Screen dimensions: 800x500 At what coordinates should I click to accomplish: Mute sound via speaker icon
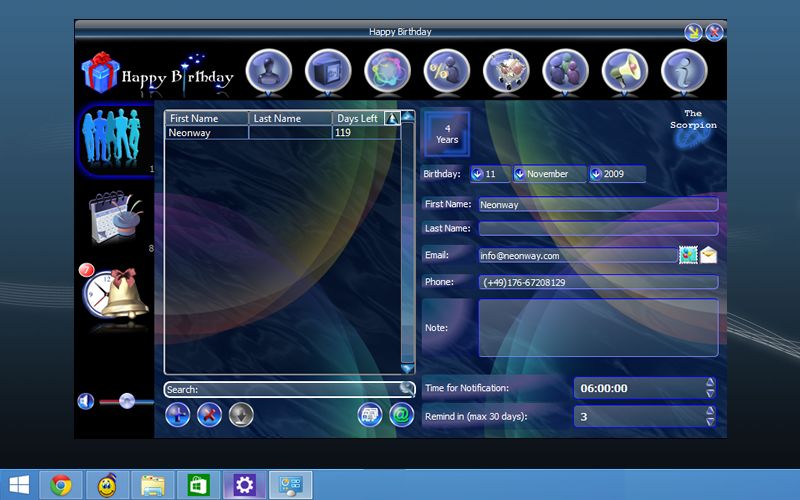[86, 402]
